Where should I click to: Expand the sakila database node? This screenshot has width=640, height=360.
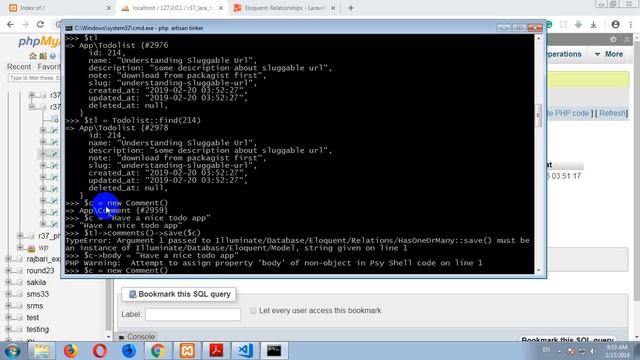9,282
